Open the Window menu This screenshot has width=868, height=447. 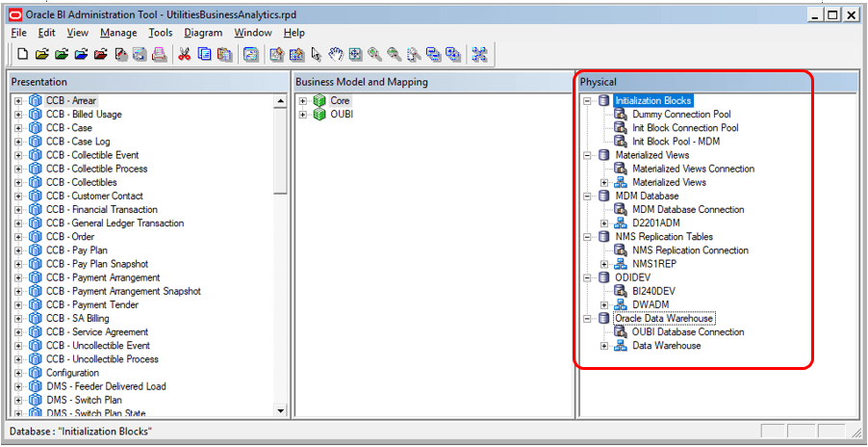tap(253, 33)
